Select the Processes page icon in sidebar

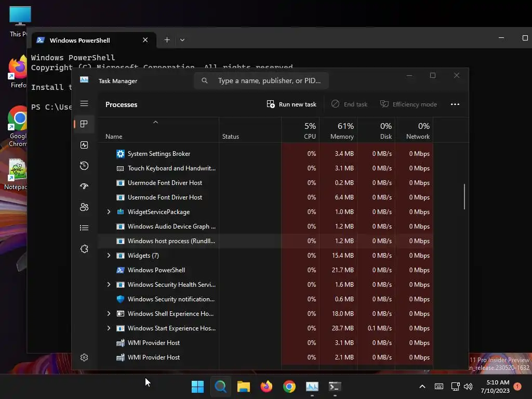pos(84,124)
